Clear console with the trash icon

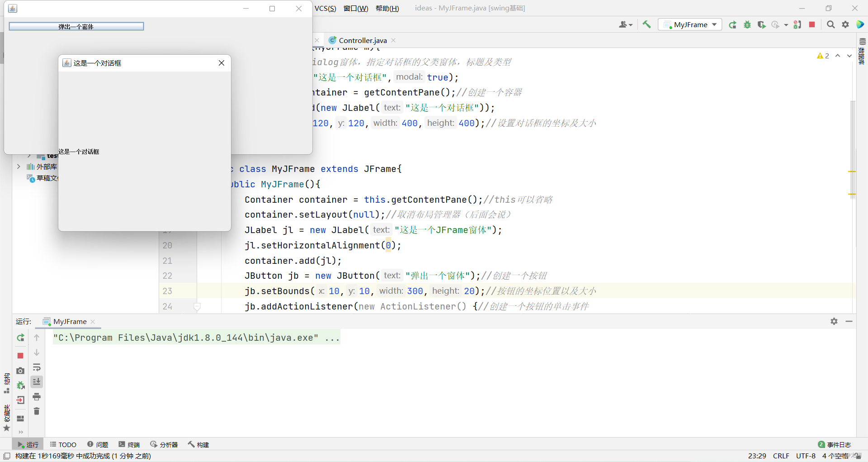point(37,411)
